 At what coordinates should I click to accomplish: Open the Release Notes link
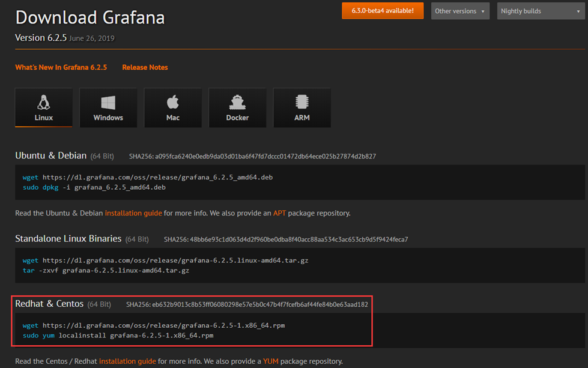click(x=145, y=67)
